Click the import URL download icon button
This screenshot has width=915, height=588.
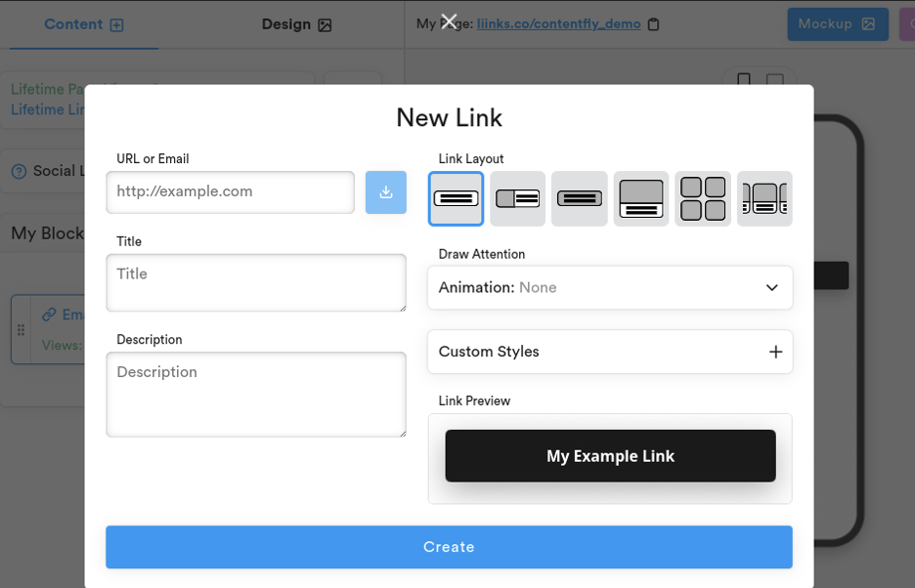386,192
